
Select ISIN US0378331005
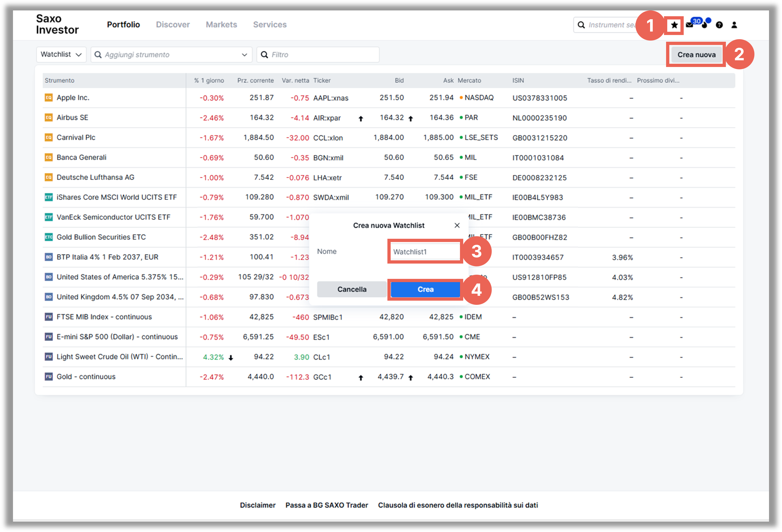point(540,98)
